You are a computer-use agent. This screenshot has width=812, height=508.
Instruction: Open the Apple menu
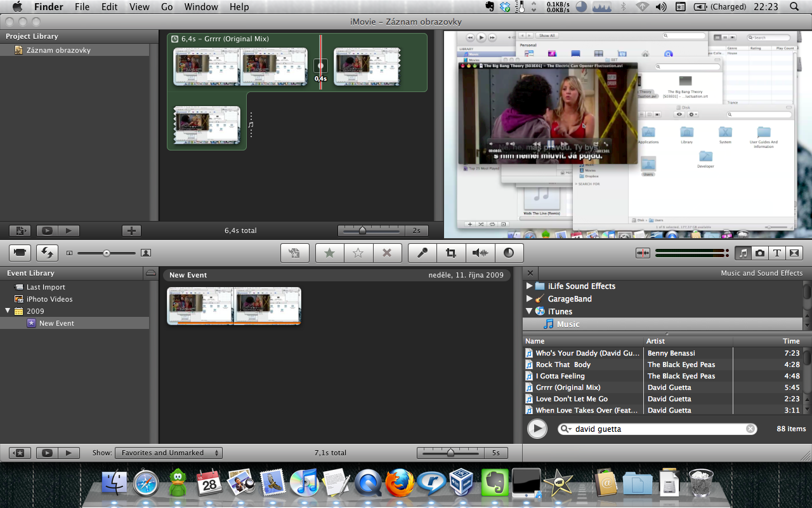(17, 7)
